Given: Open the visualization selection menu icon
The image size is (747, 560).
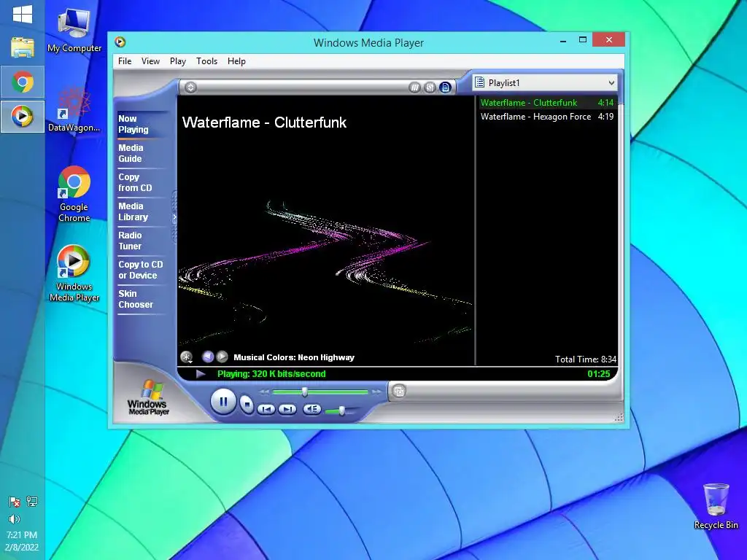Looking at the screenshot, I should tap(186, 357).
